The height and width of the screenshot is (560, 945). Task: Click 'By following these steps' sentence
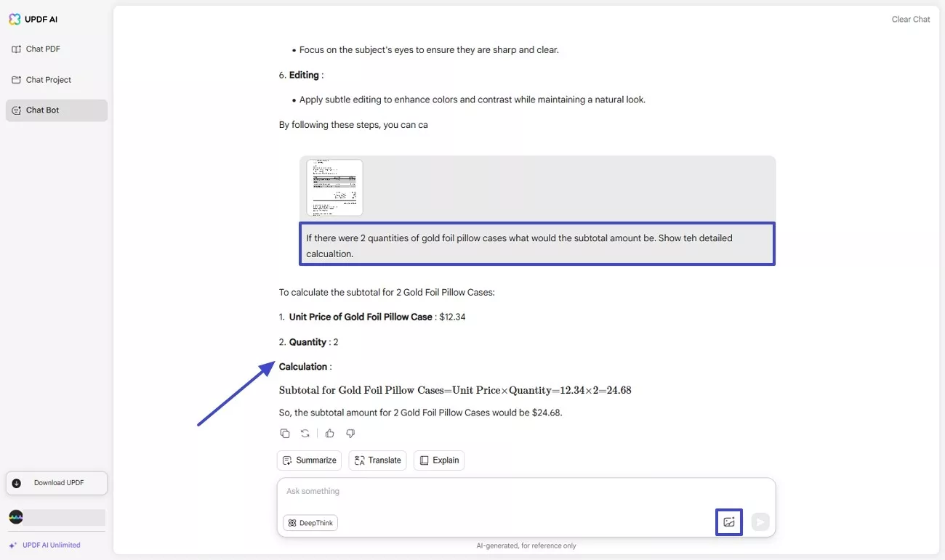coord(353,125)
